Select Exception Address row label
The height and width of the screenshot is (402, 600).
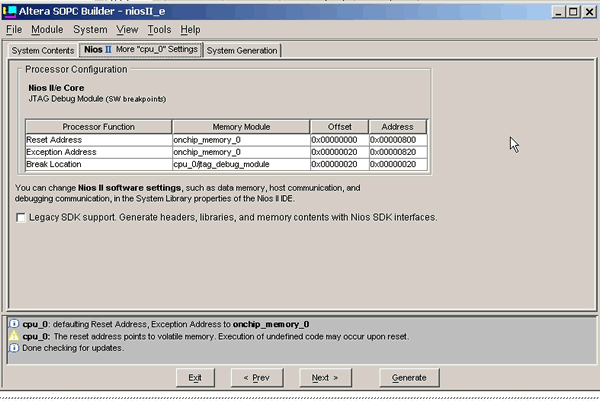click(98, 152)
